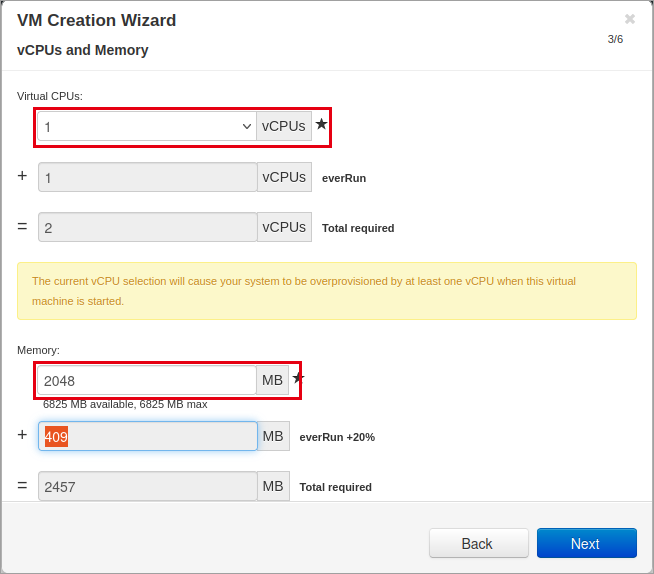This screenshot has height=574, width=654.
Task: Click the required star next to Memory field
Action: 298,378
